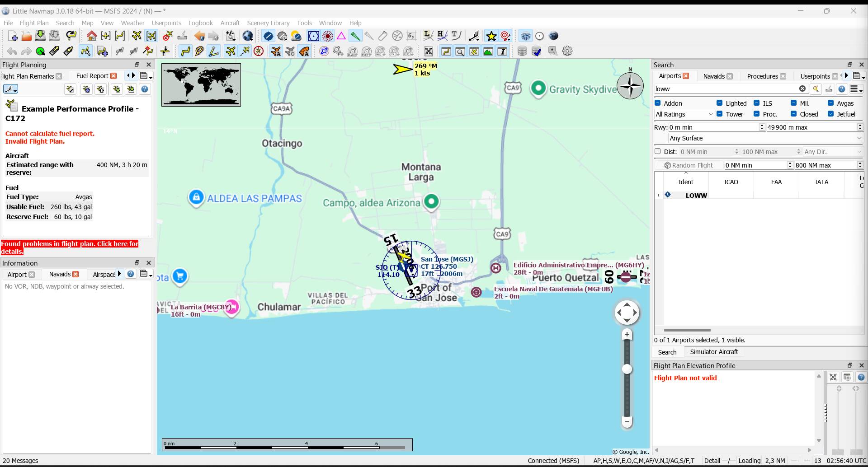Open the Userpoints menu

click(x=166, y=23)
